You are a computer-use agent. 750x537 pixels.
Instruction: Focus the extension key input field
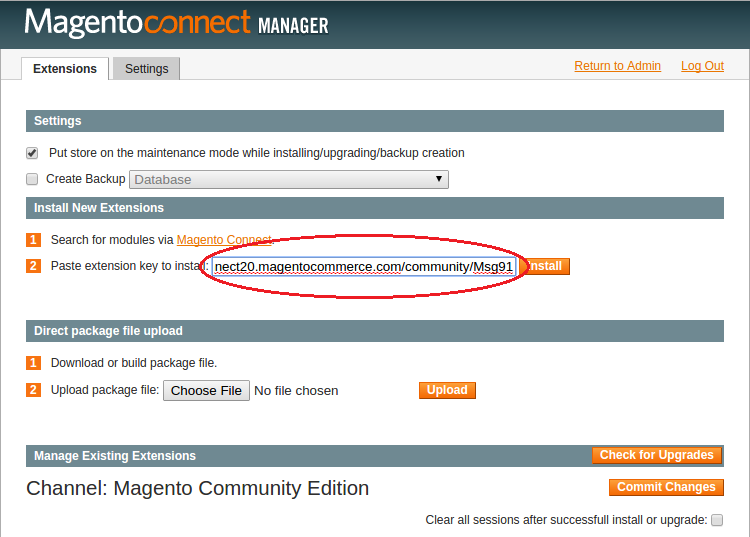click(364, 266)
